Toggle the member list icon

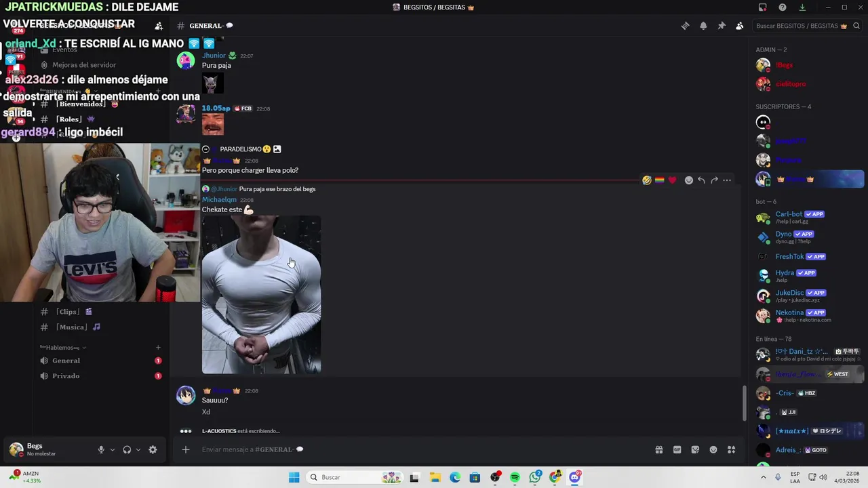pyautogui.click(x=739, y=26)
